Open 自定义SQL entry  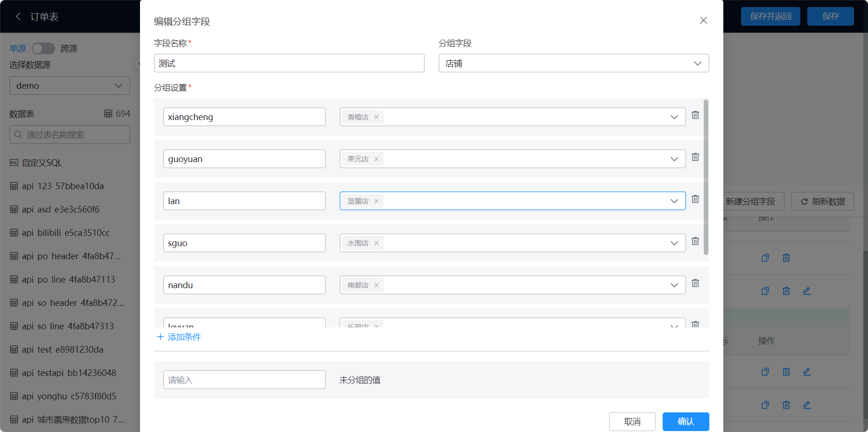[42, 163]
